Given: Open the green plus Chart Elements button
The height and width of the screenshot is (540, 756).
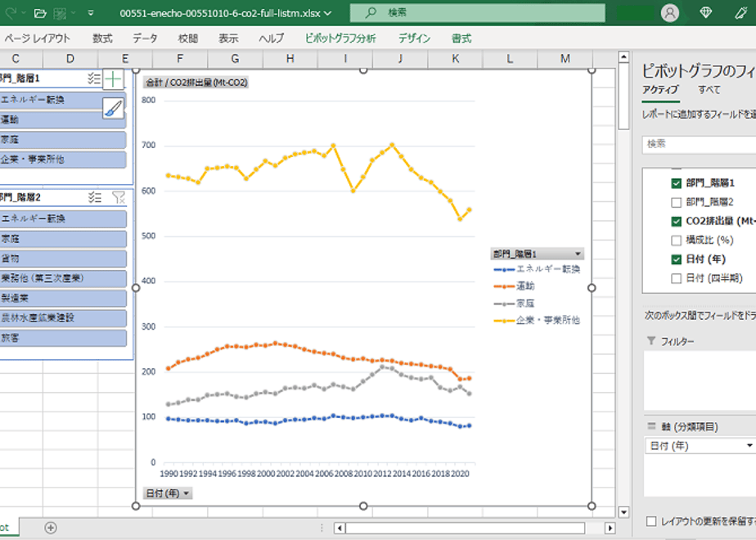Looking at the screenshot, I should click(113, 79).
